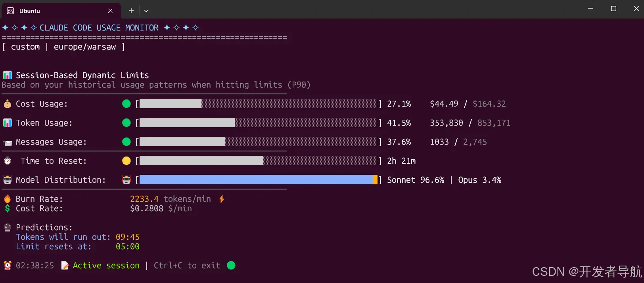Click the money bag Cost Usage icon
The height and width of the screenshot is (283, 644).
click(x=7, y=104)
